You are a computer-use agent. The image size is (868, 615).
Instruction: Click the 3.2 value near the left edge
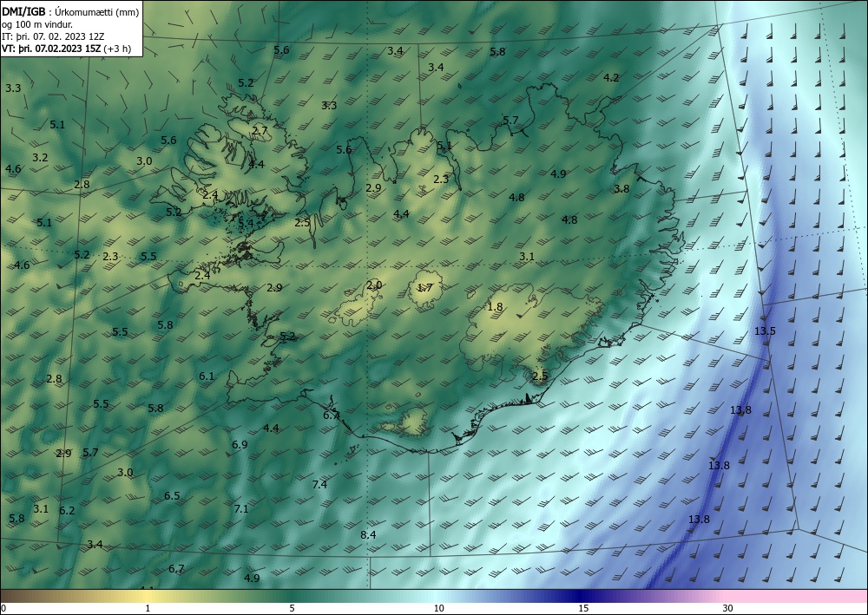pos(40,158)
